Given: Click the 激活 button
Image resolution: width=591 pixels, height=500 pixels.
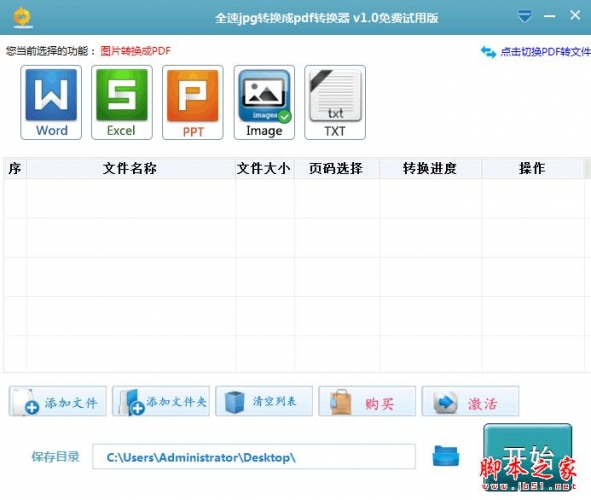Looking at the screenshot, I should (470, 401).
